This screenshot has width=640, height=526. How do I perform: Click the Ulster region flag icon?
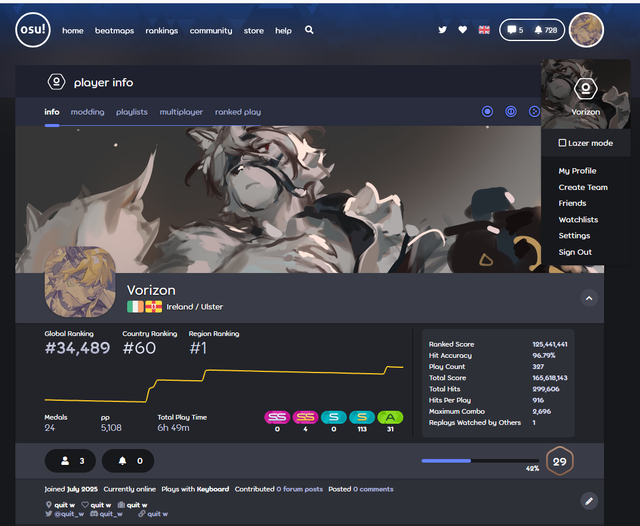coord(153,306)
